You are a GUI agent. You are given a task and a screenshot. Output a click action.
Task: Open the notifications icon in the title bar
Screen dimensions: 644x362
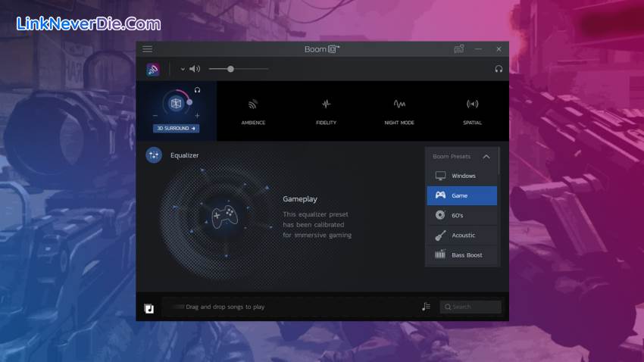click(458, 49)
